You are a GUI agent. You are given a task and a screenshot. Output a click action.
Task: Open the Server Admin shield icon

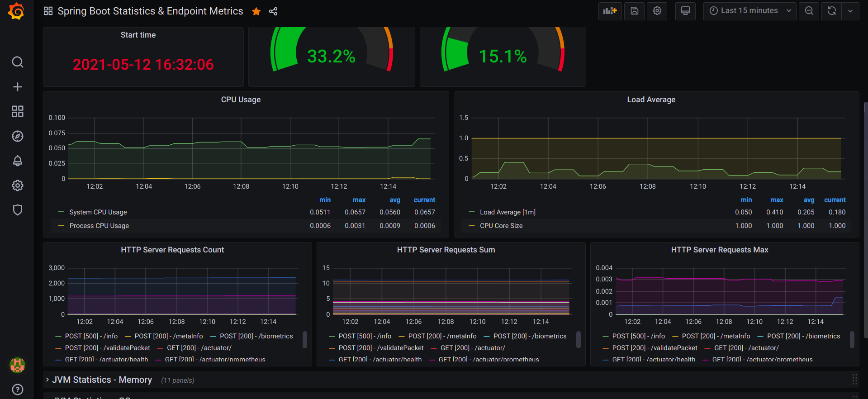click(x=17, y=210)
